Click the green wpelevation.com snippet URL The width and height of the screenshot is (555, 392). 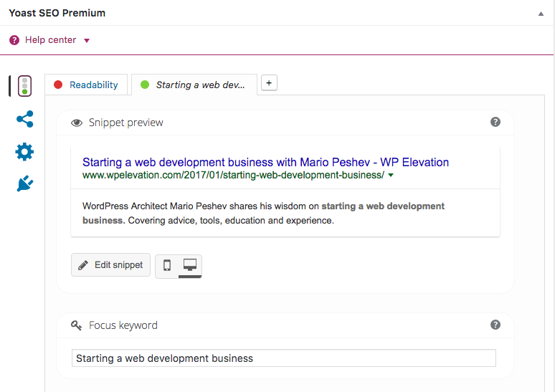pyautogui.click(x=233, y=175)
